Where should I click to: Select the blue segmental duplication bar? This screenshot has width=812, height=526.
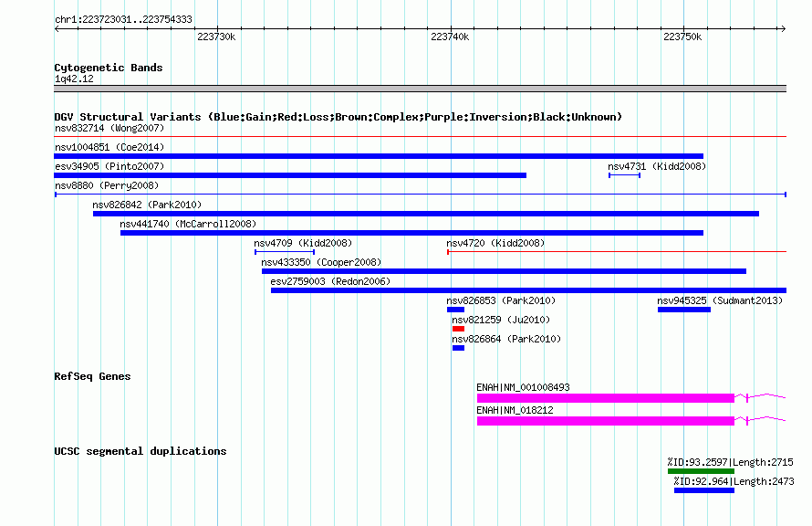(704, 490)
